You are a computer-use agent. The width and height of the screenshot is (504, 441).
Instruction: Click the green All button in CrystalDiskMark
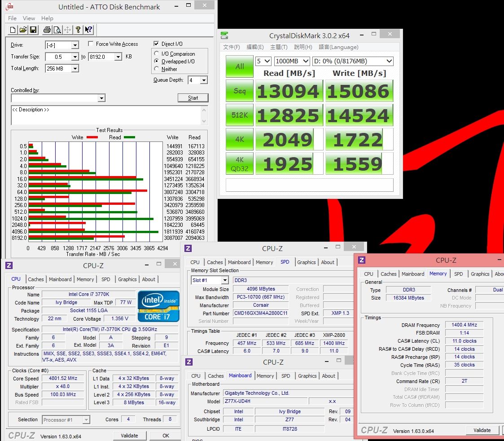(240, 66)
